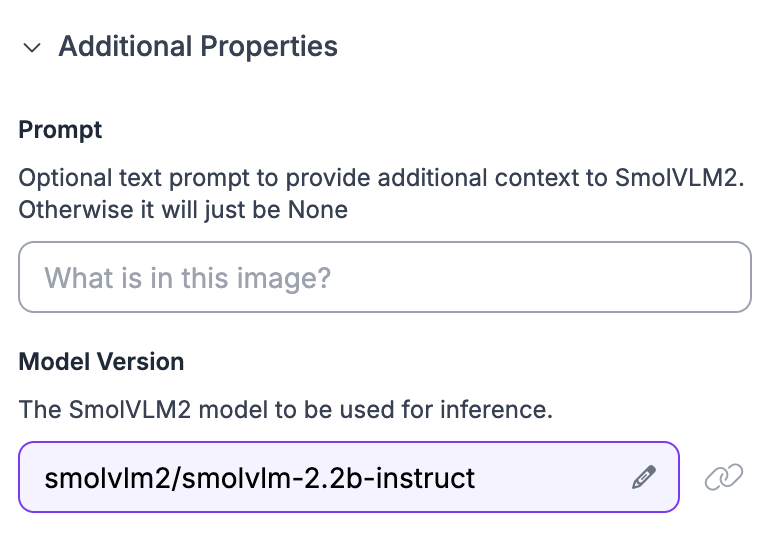This screenshot has width=772, height=538.
Task: Collapse the Additional Properties chevron
Action: (32, 48)
